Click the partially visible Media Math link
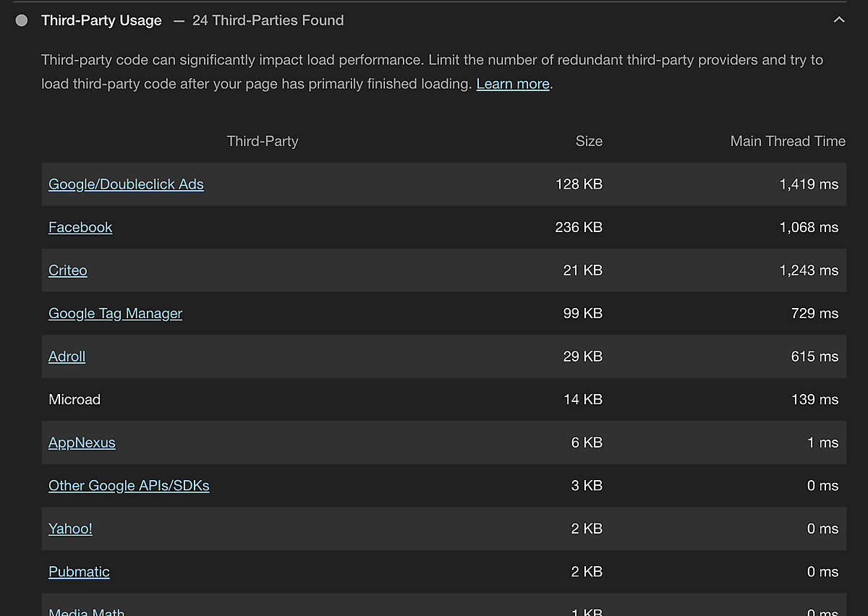The image size is (868, 616). tap(87, 612)
